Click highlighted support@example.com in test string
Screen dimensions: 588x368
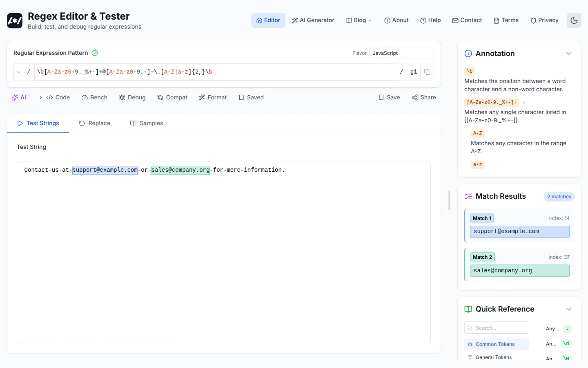point(105,170)
